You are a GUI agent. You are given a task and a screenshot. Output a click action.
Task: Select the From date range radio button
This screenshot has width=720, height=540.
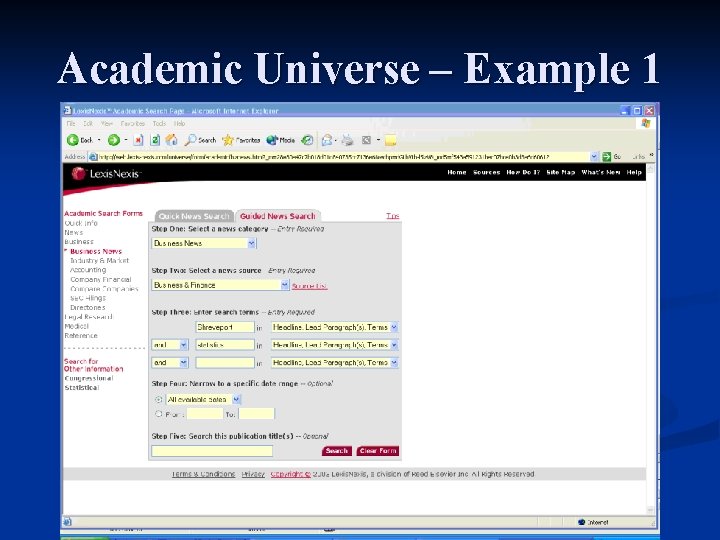pos(158,414)
